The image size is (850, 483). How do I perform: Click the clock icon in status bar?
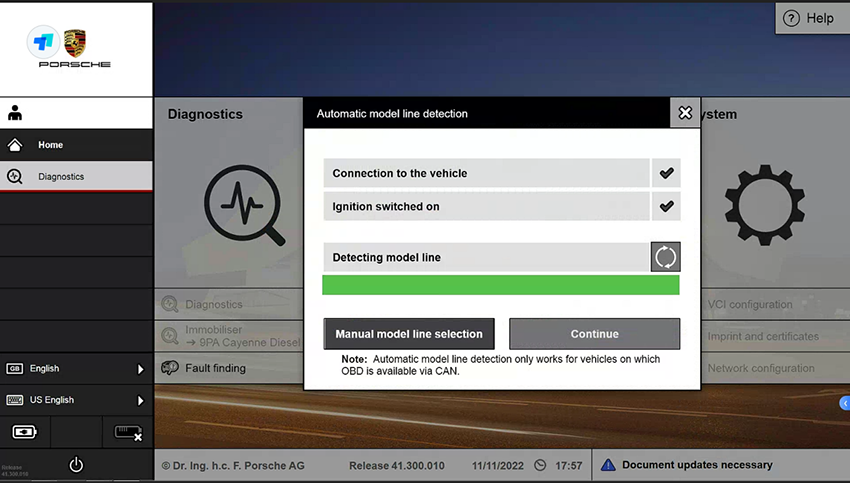(x=540, y=465)
